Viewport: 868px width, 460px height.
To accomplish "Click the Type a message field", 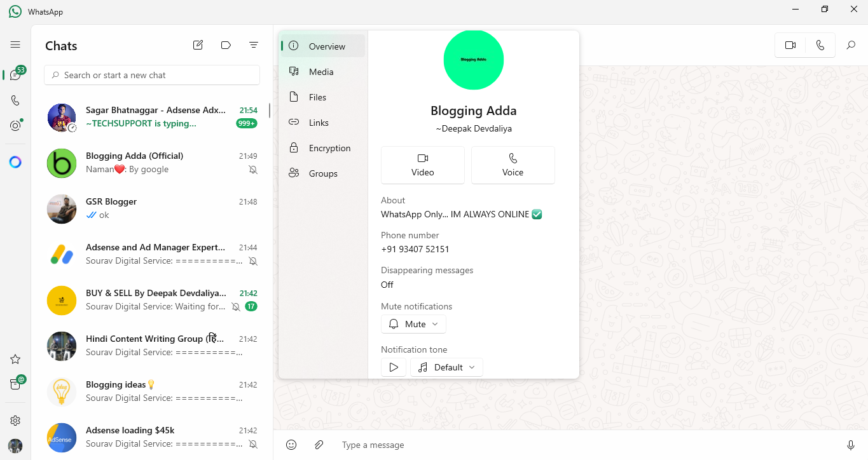I will pyautogui.click(x=585, y=445).
